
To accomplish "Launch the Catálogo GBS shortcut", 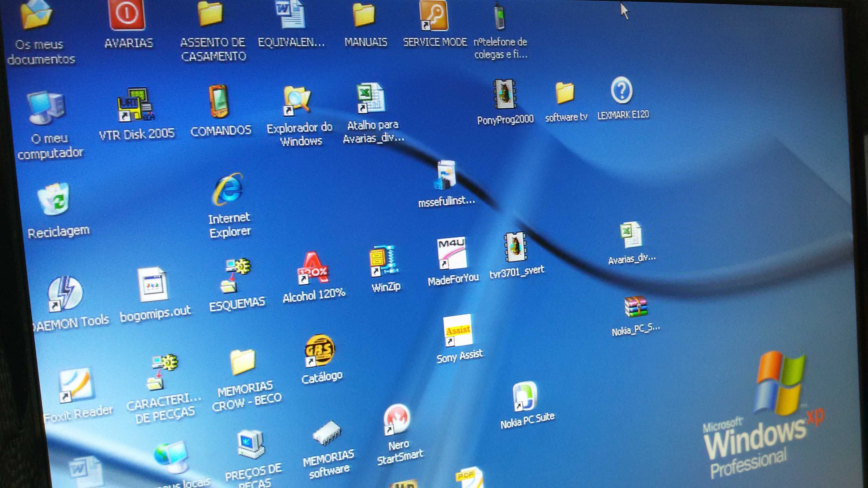I will 319,350.
